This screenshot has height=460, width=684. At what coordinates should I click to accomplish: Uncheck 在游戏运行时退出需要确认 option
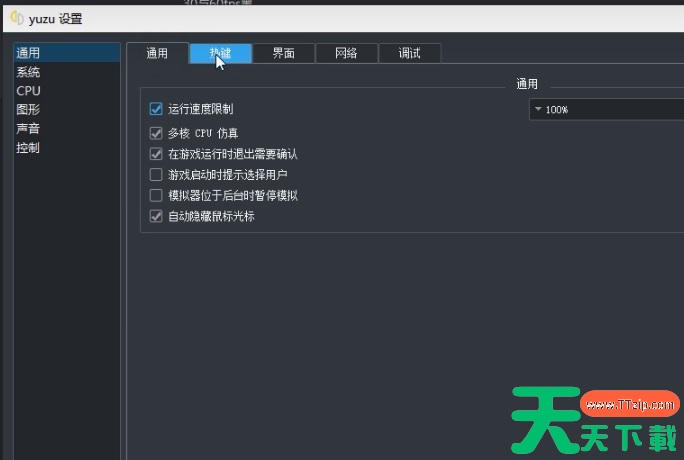pyautogui.click(x=156, y=154)
